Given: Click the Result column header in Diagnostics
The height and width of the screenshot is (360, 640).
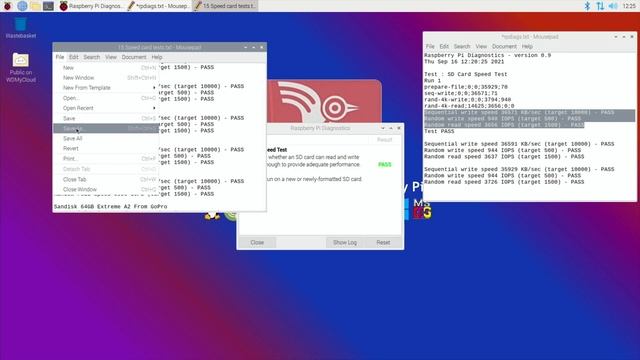Looking at the screenshot, I should [x=384, y=140].
